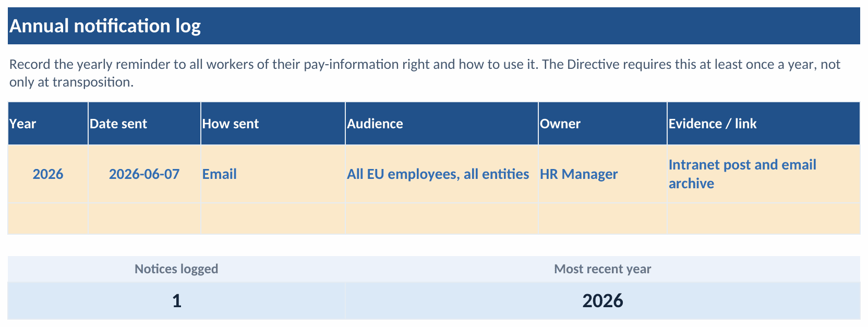The image size is (868, 327).
Task: Select the 'How sent' column header
Action: tap(273, 124)
